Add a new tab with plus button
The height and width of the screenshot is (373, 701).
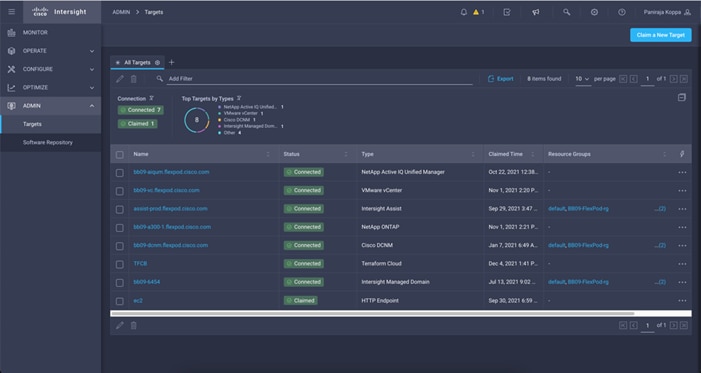(171, 63)
